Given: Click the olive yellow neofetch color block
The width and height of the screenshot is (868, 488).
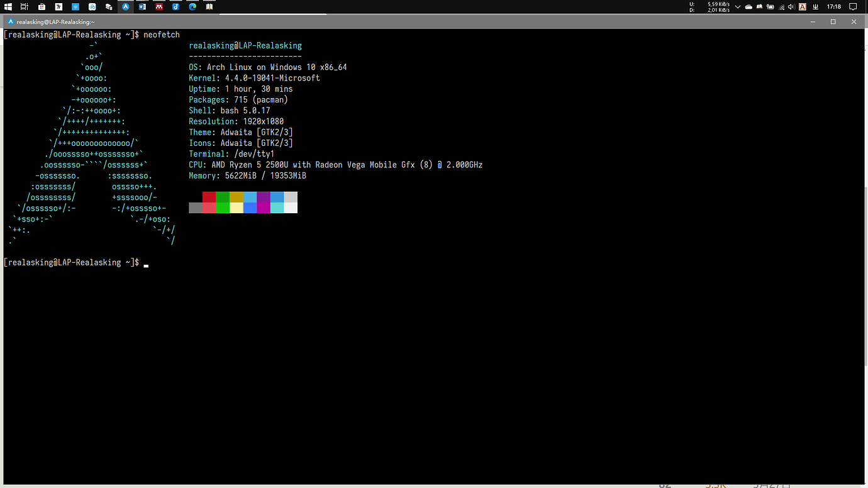Looking at the screenshot, I should 236,197.
